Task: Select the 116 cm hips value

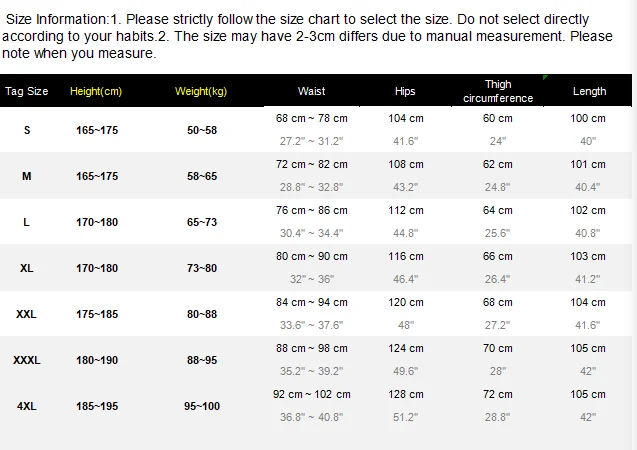Action: [405, 256]
